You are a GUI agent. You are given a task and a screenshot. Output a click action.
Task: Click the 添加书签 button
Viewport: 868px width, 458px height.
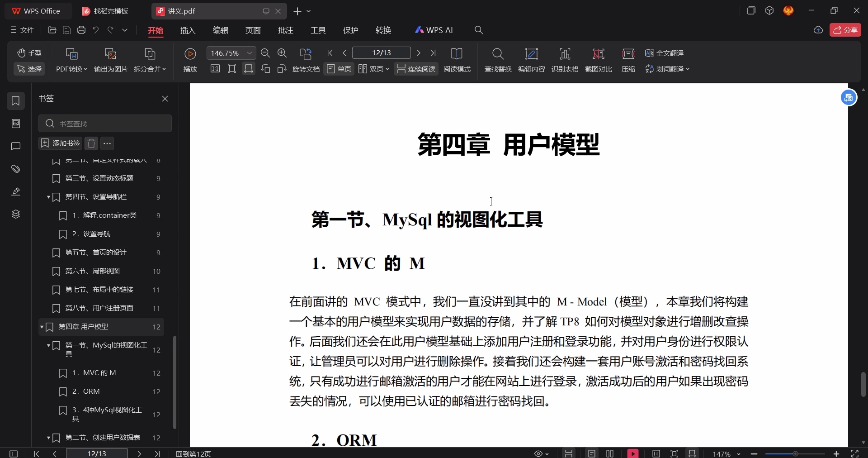pyautogui.click(x=60, y=143)
